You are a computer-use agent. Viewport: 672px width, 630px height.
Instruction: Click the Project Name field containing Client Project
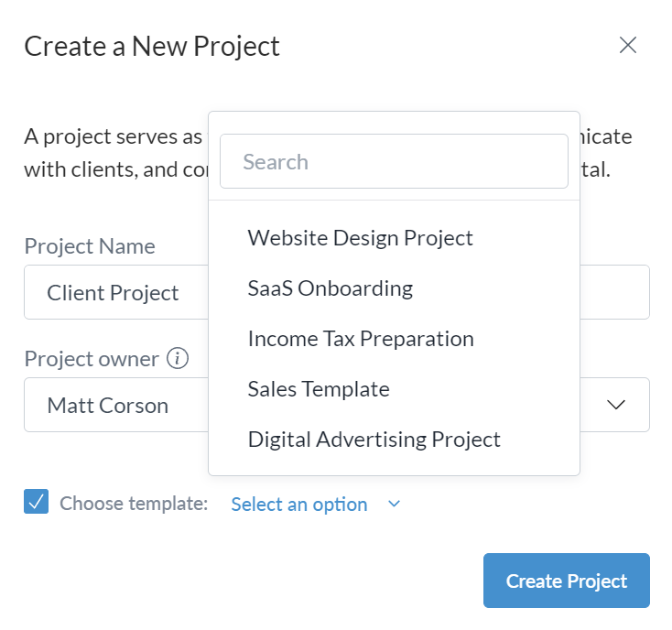(114, 293)
